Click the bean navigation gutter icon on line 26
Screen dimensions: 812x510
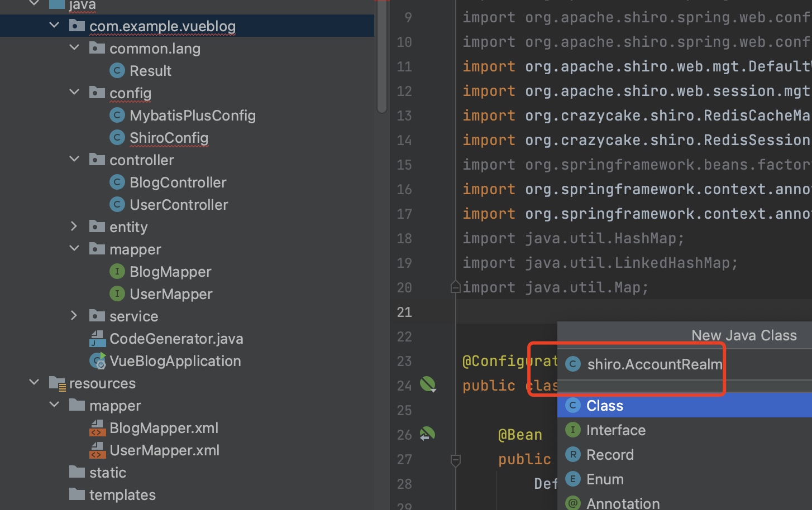coord(428,434)
